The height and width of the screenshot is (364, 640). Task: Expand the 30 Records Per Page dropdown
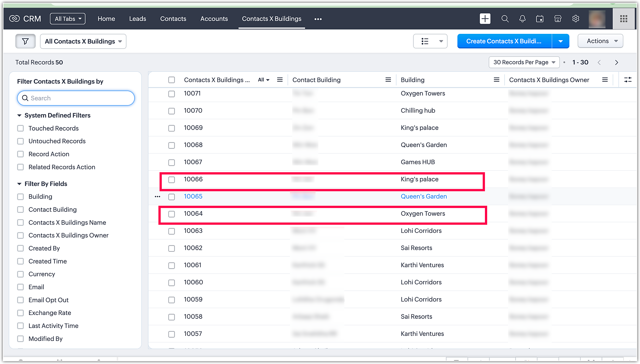(524, 62)
